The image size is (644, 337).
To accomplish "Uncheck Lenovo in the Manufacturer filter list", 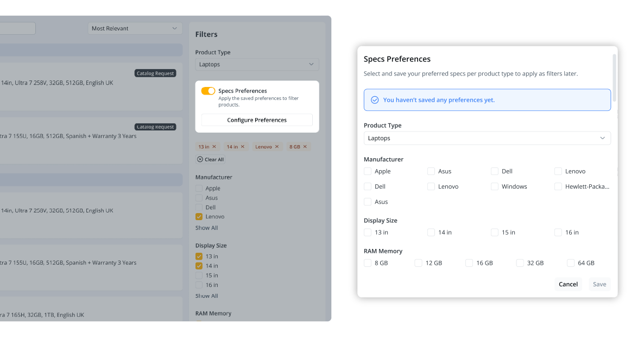I will 199,217.
